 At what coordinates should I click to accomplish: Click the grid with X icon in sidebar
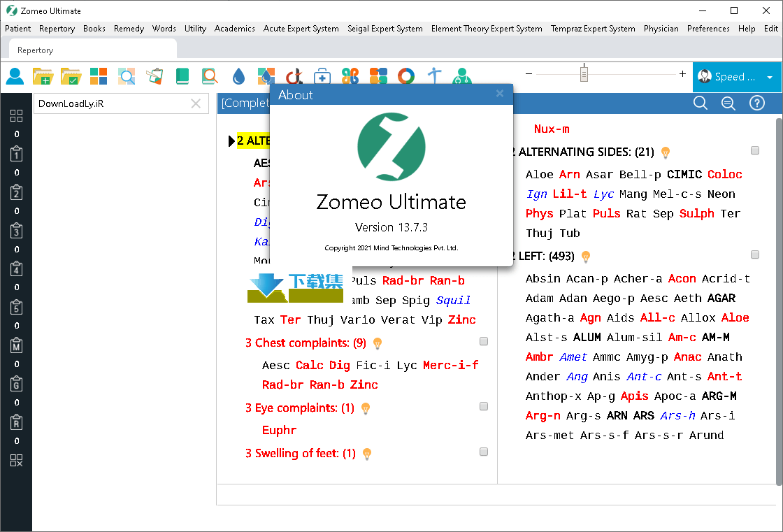17,461
